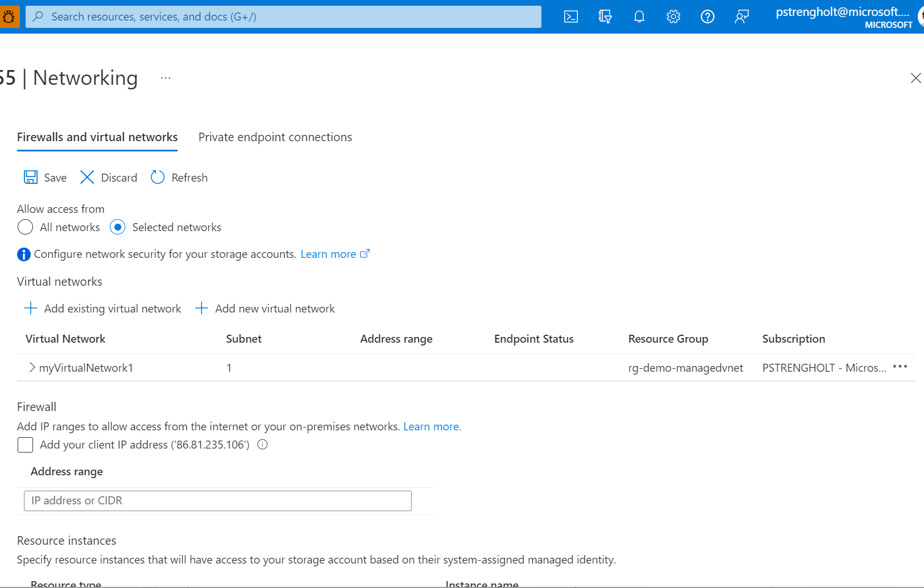The image size is (924, 588).
Task: Click the Subnet column header
Action: pos(244,339)
